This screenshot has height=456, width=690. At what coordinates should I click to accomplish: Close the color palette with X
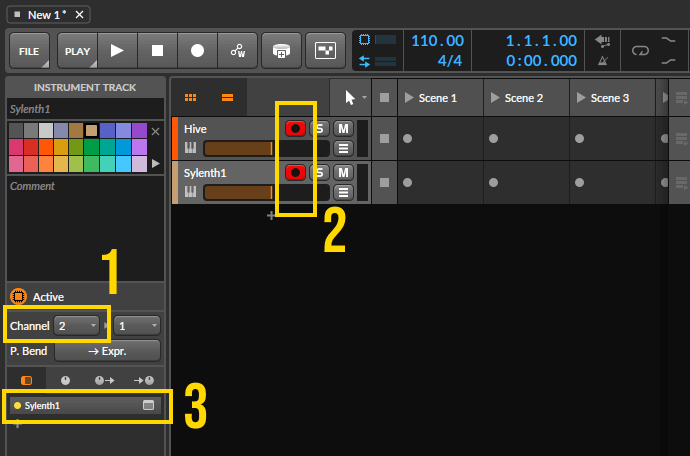click(x=155, y=131)
